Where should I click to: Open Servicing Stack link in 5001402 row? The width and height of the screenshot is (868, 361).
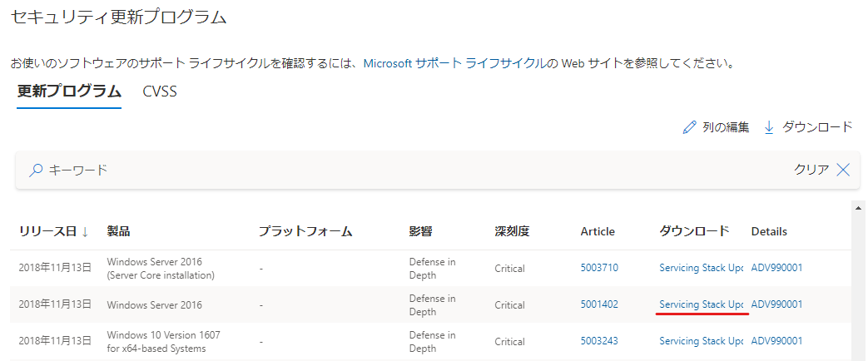click(x=701, y=304)
